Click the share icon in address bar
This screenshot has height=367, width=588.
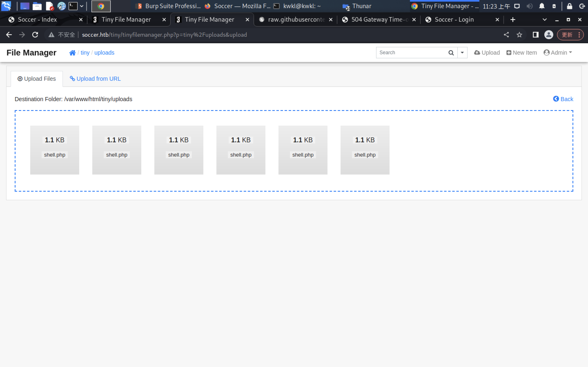coord(506,35)
